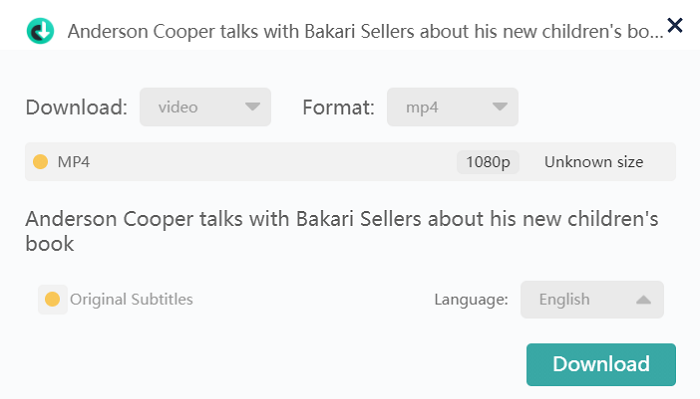
Task: Click the green Download button
Action: [601, 364]
